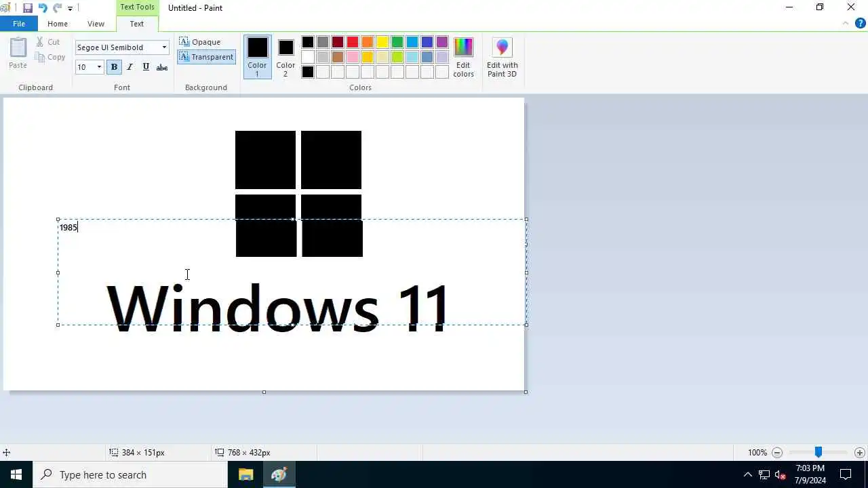The image size is (868, 488).
Task: Click the 100% zoom level text
Action: 757,453
